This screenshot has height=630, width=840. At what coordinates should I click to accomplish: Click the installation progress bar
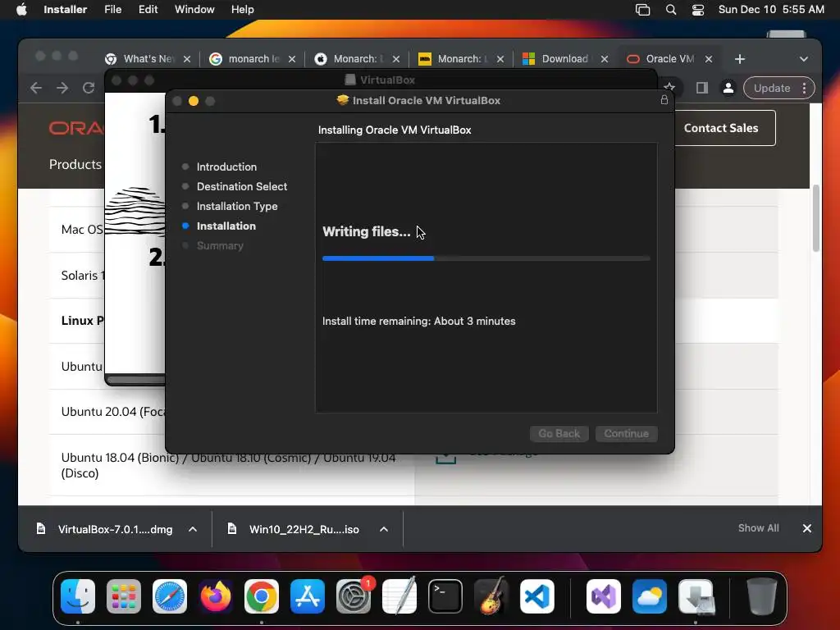[x=486, y=258]
